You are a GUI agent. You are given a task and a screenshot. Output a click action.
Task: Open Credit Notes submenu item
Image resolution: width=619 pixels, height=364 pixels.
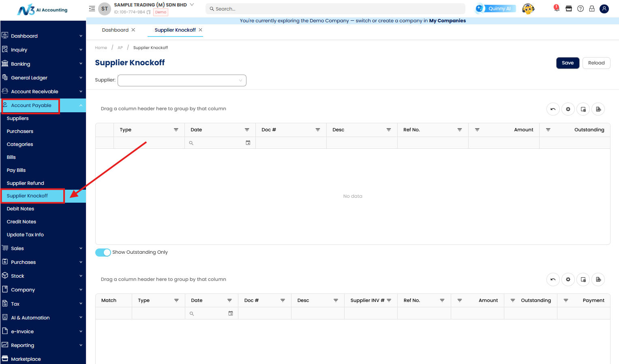[21, 222]
